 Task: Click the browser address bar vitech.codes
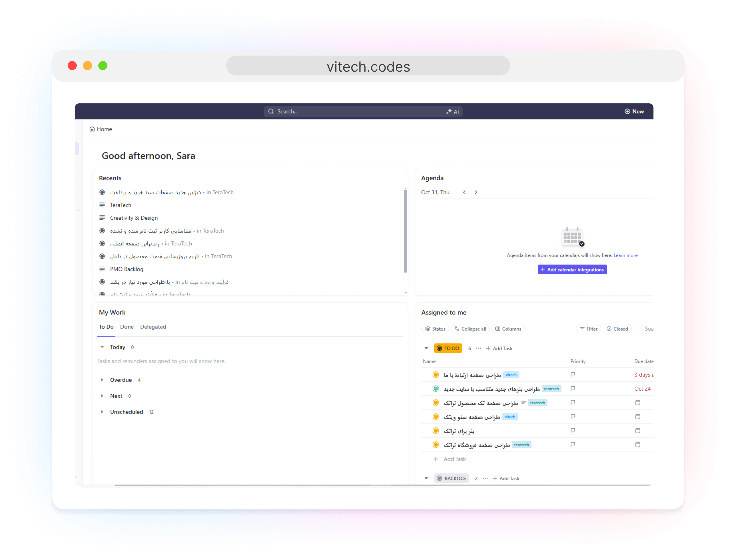pos(368,66)
